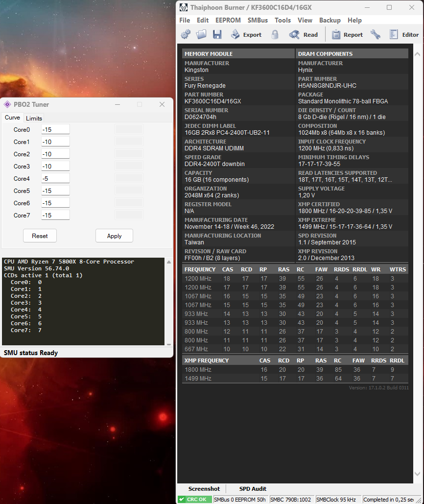Click the XMP Extreme timing value
The height and width of the screenshot is (504, 424).
coord(345,227)
